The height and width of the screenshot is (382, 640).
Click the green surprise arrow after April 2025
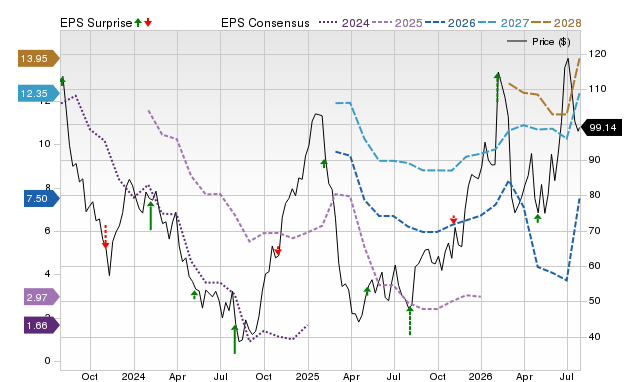click(x=367, y=291)
